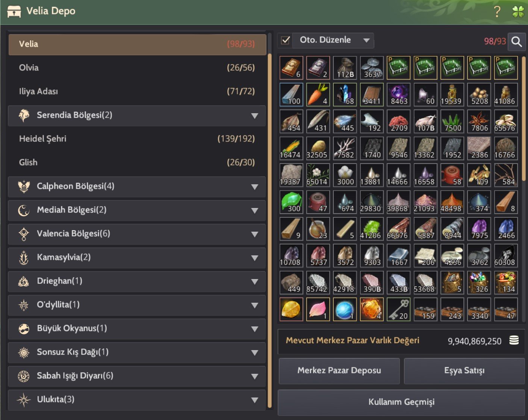Open Merkez Pazar Deposu
The image size is (528, 420).
(x=339, y=371)
